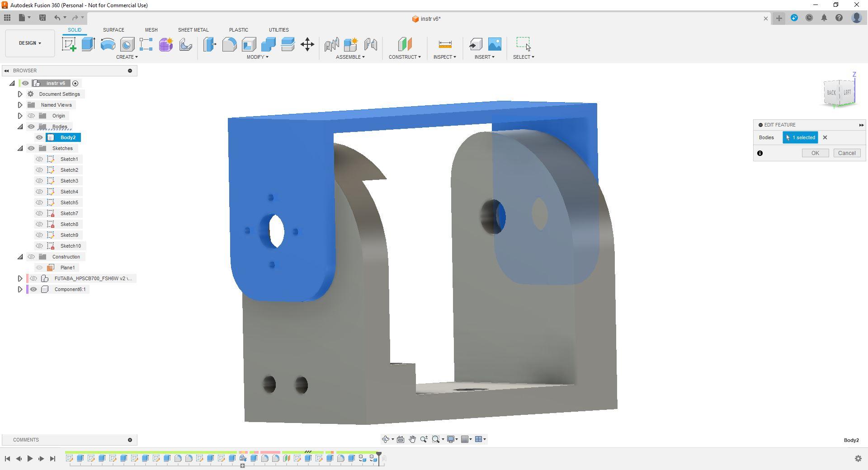868x470 pixels.
Task: Expand the FUTABA_HPSCB700 component
Action: (20, 278)
